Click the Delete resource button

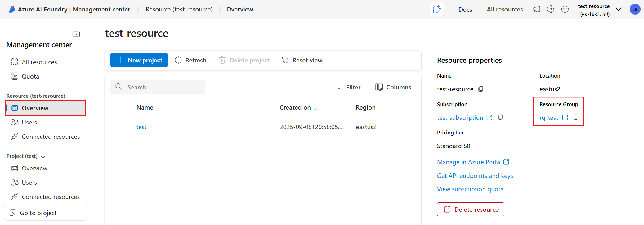click(471, 209)
